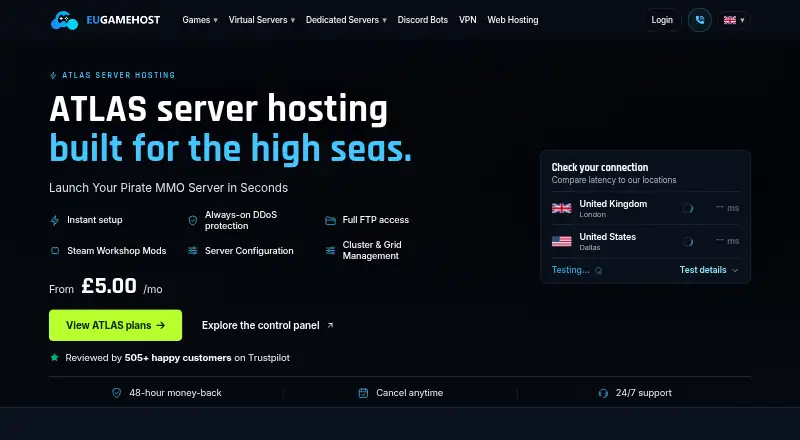Click the Cluster & Grid Management text
Viewport: 800px width, 440px height.
(x=372, y=250)
